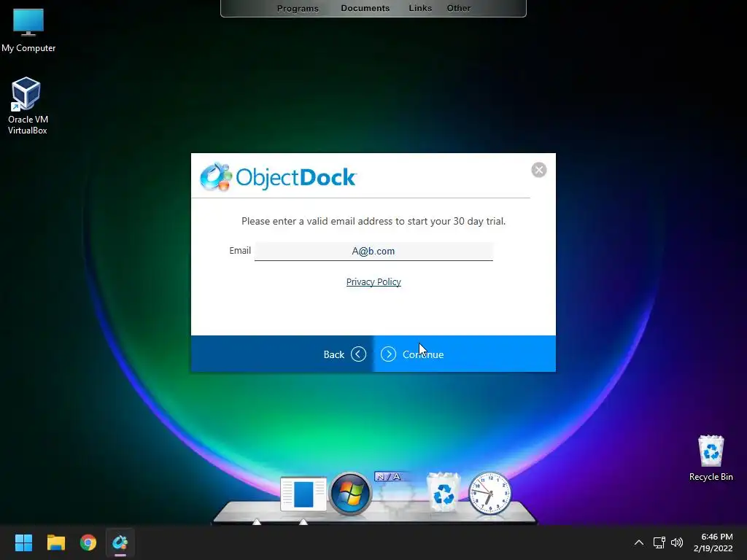Open the Windows Start menu on taskbar
747x560 pixels.
[x=23, y=542]
